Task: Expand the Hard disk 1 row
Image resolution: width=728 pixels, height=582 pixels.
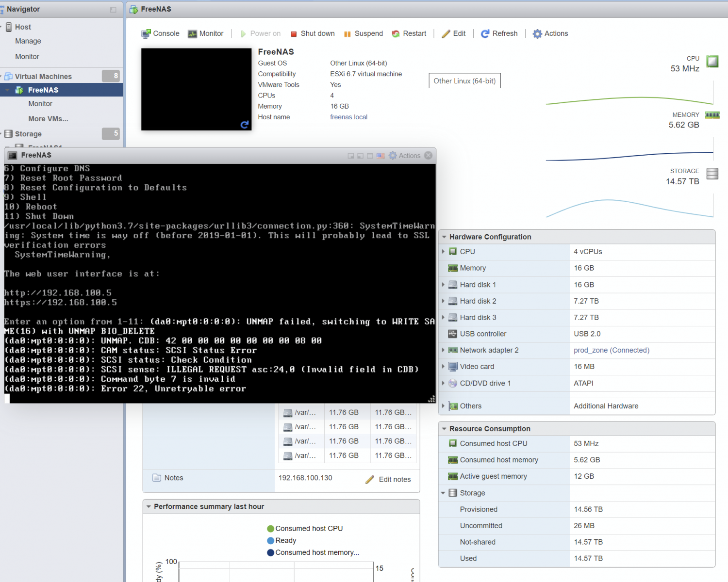Action: (443, 285)
